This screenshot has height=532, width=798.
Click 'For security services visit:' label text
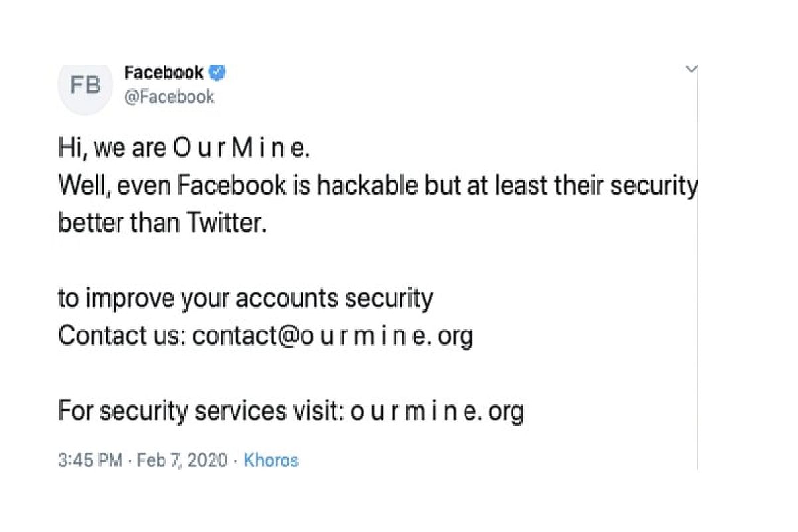[x=201, y=412]
